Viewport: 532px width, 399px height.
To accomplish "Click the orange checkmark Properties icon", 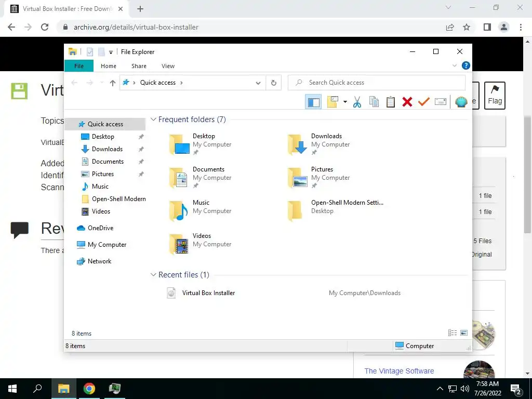I will pos(424,102).
